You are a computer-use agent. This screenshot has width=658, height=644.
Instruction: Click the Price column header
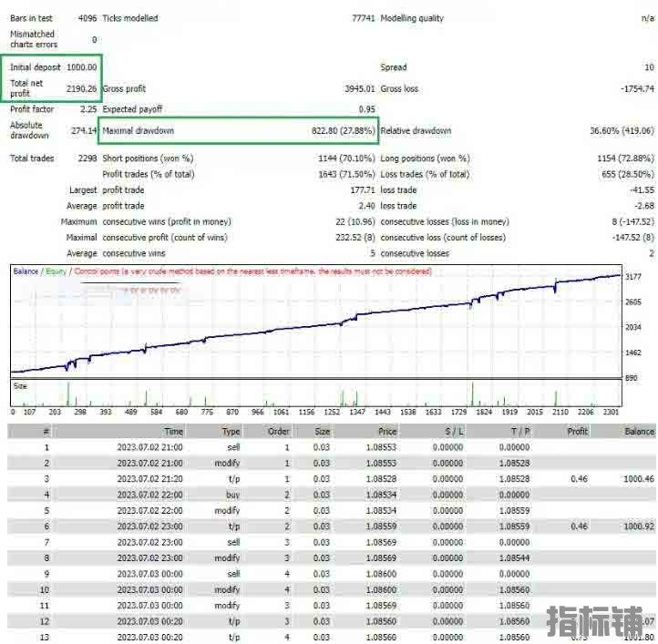pyautogui.click(x=387, y=431)
